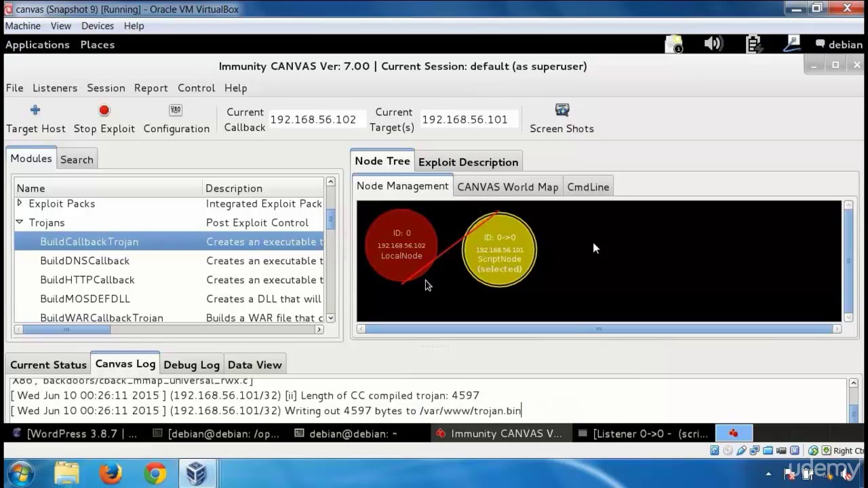Expand the Exploit Packs tree node
Screen dimensions: 868x488
[x=20, y=203]
